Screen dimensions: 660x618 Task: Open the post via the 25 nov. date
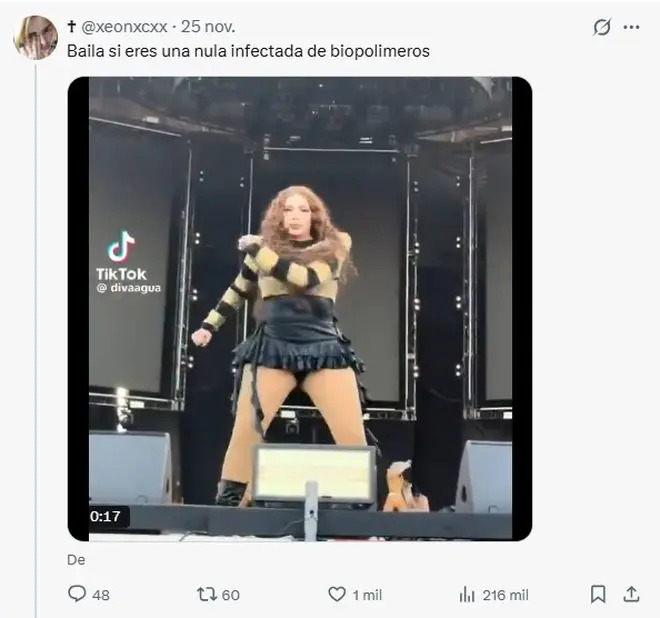(205, 27)
